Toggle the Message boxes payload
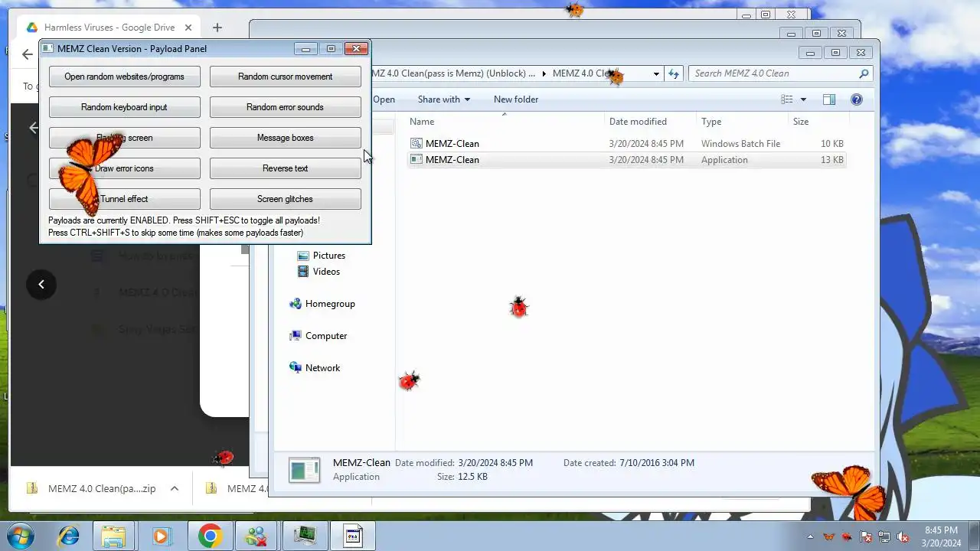Image resolution: width=980 pixels, height=551 pixels. [x=285, y=138]
